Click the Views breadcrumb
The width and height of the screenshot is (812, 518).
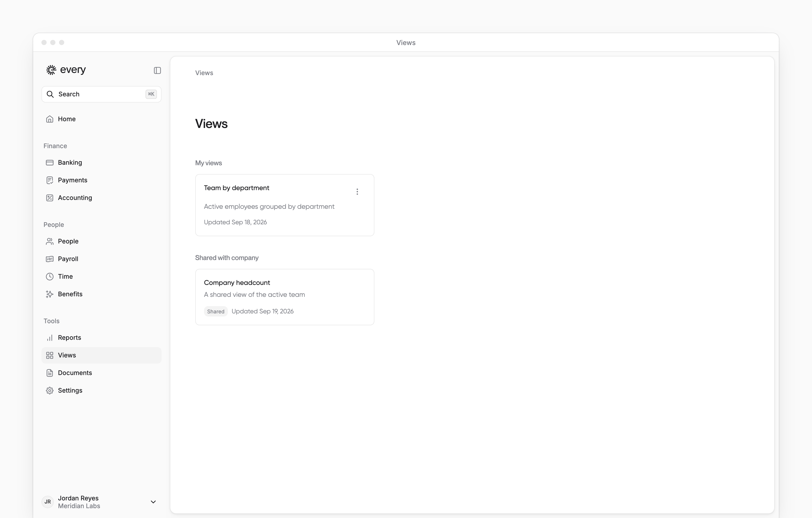point(204,73)
